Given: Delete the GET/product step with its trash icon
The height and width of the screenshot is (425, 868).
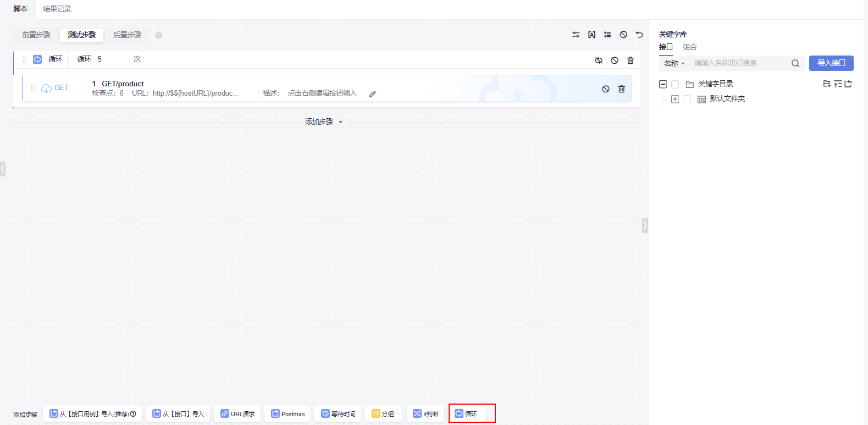Looking at the screenshot, I should coord(622,89).
